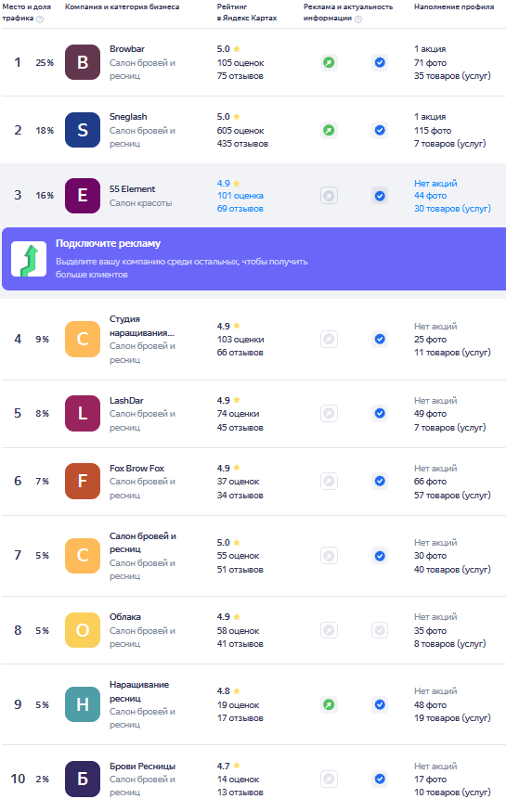506x812 pixels.
Task: Open the 69 отзывов link for 55 Element
Action: coord(240,209)
